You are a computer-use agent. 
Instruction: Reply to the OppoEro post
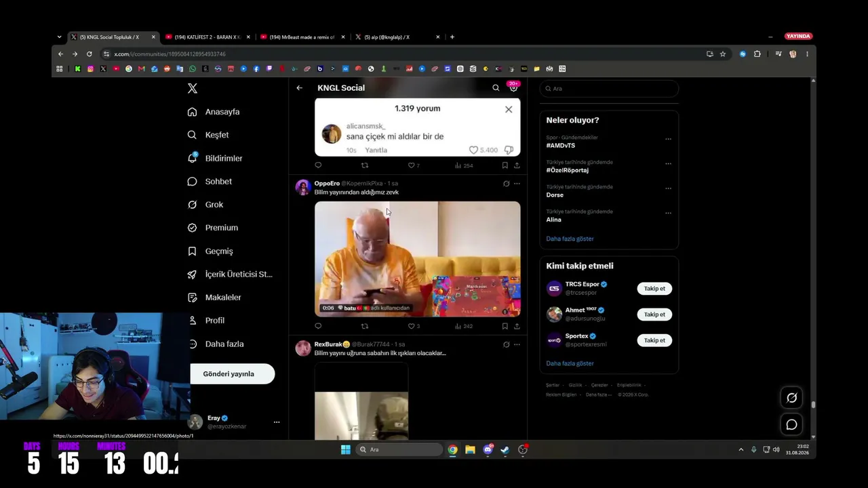point(318,326)
